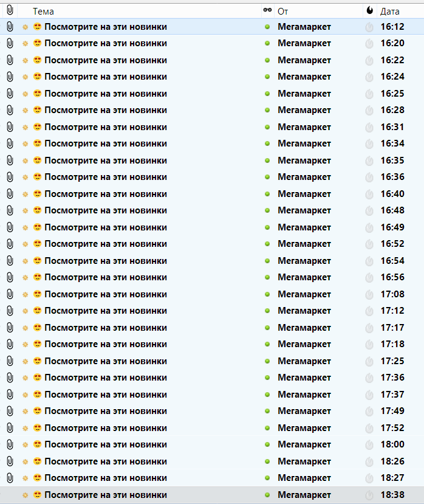Click the paperclip icon on the 16:24 message
The width and height of the screenshot is (424, 504).
[x=10, y=77]
